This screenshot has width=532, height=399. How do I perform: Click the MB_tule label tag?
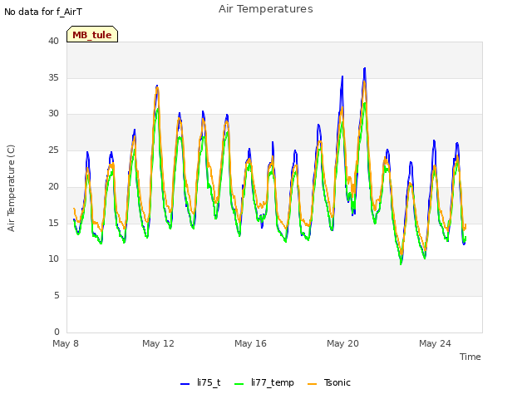92,34
